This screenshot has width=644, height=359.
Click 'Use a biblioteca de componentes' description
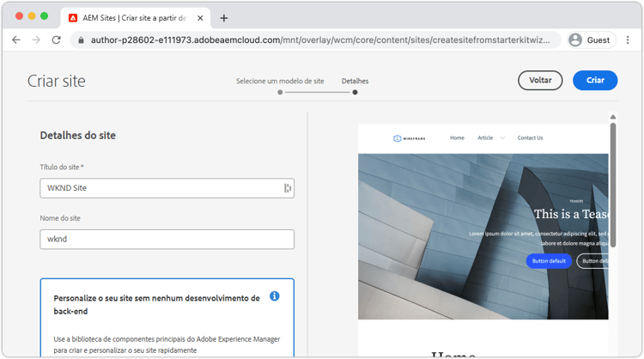coord(167,344)
